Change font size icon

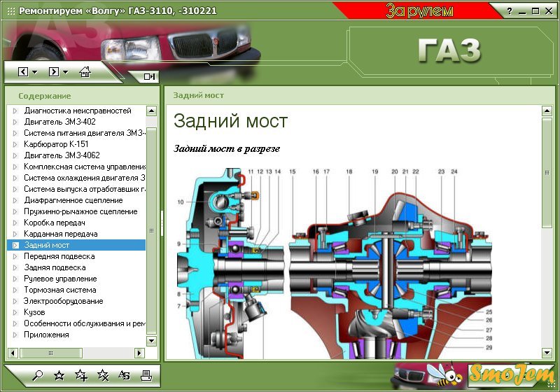click(125, 375)
